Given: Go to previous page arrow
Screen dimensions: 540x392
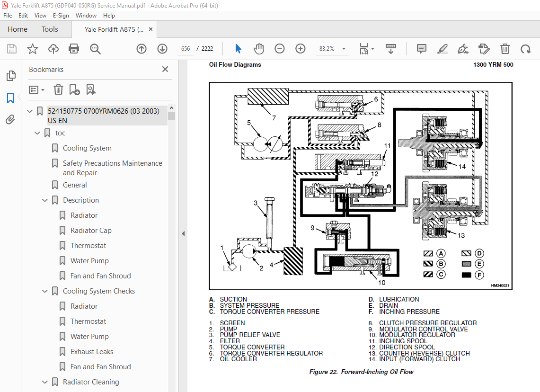Looking at the screenshot, I should click(x=141, y=49).
